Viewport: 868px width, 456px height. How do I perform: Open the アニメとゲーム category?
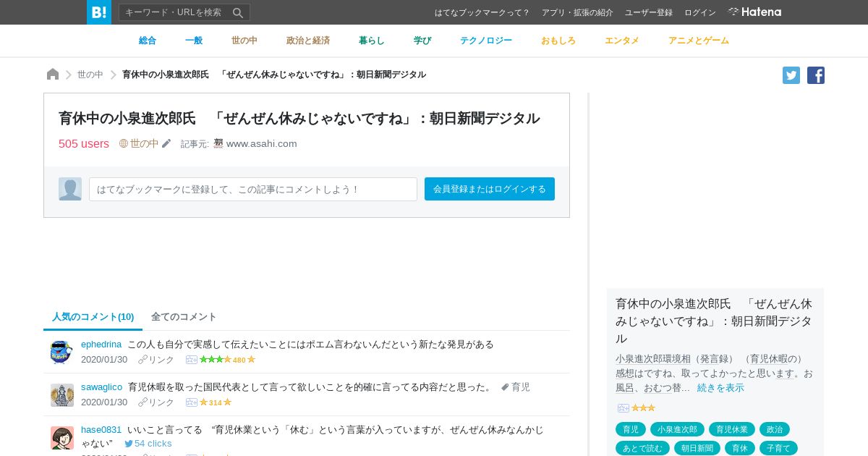click(x=699, y=41)
